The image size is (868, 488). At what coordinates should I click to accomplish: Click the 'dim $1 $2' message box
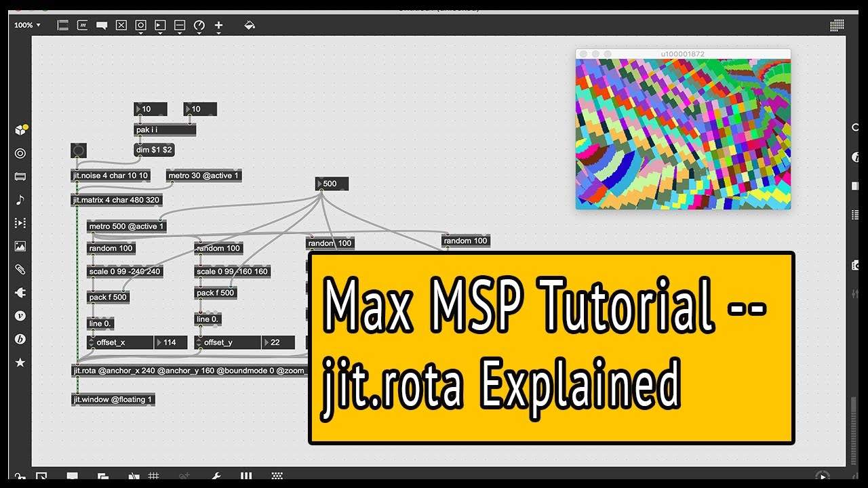point(154,150)
